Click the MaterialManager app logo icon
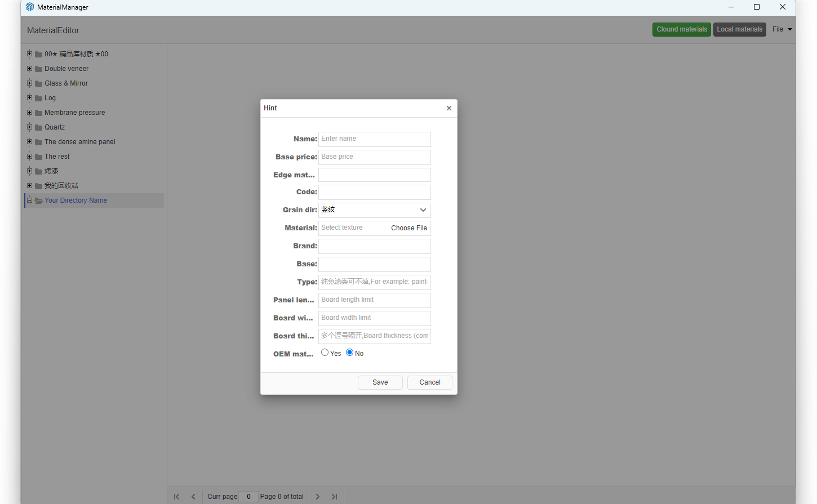The width and height of the screenshot is (817, 504). [30, 7]
